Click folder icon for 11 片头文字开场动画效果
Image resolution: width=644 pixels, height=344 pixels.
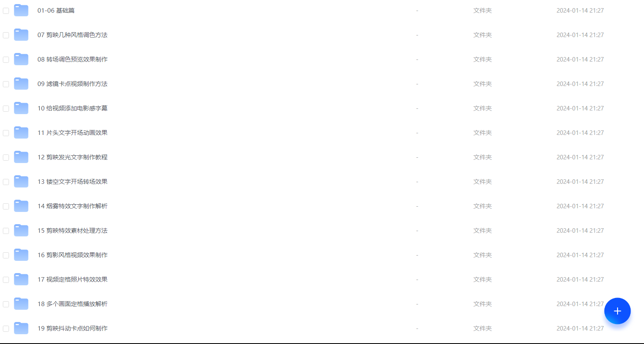[x=21, y=133]
